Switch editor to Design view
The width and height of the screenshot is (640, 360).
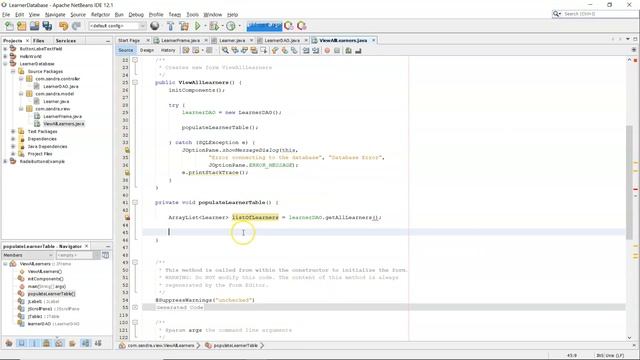(147, 50)
